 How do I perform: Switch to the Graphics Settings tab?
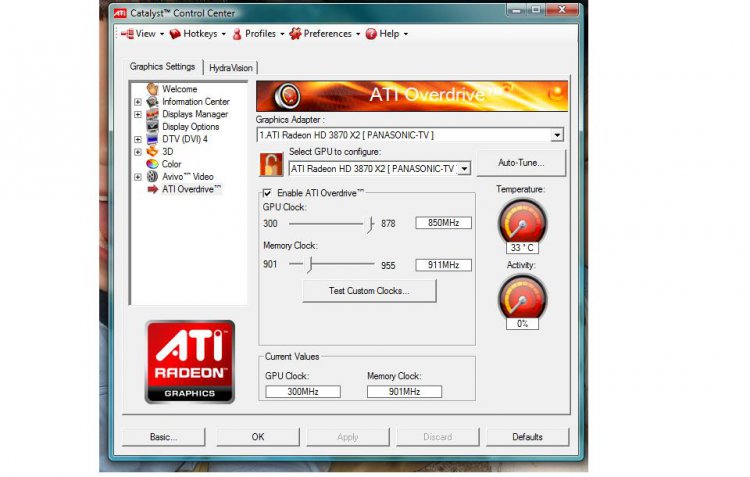pyautogui.click(x=162, y=67)
